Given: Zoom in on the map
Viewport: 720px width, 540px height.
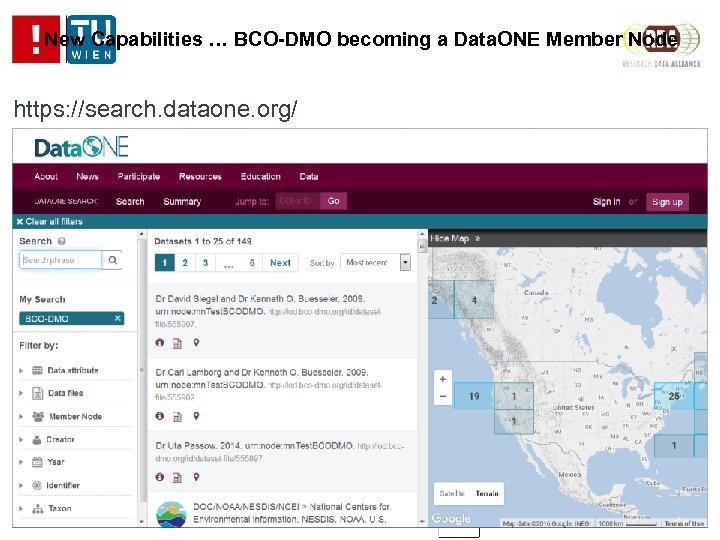Looking at the screenshot, I should [x=443, y=380].
